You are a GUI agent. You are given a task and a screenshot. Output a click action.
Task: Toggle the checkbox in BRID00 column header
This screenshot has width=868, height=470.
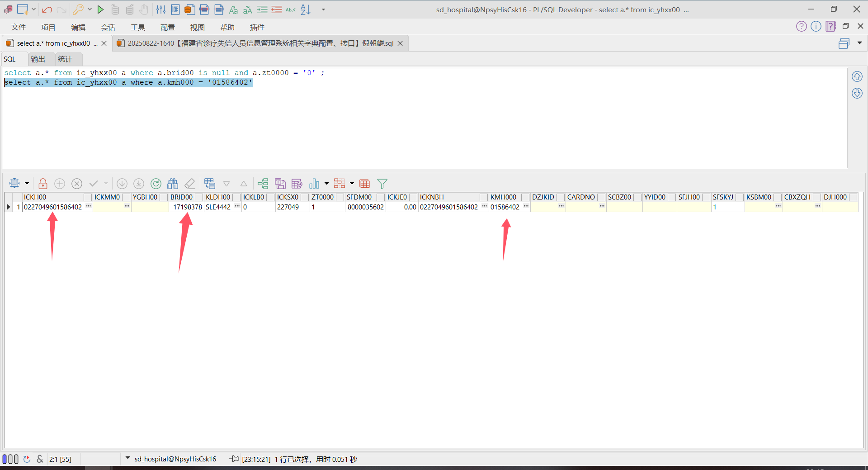point(199,197)
